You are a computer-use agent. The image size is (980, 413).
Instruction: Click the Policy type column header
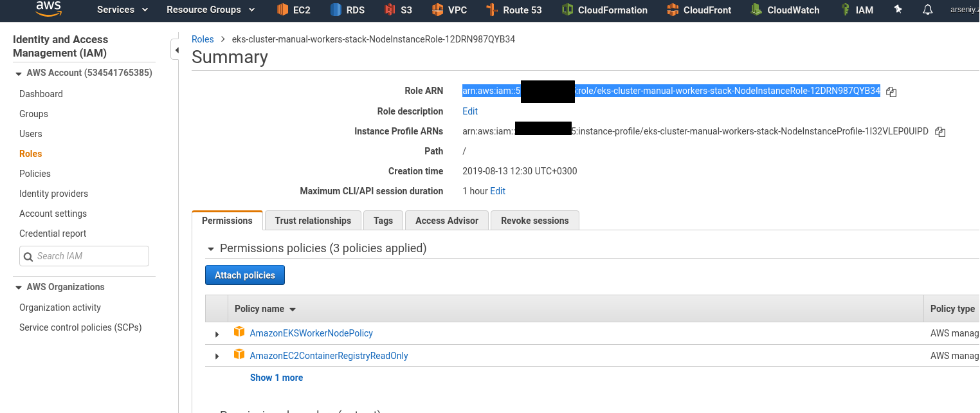tap(952, 309)
